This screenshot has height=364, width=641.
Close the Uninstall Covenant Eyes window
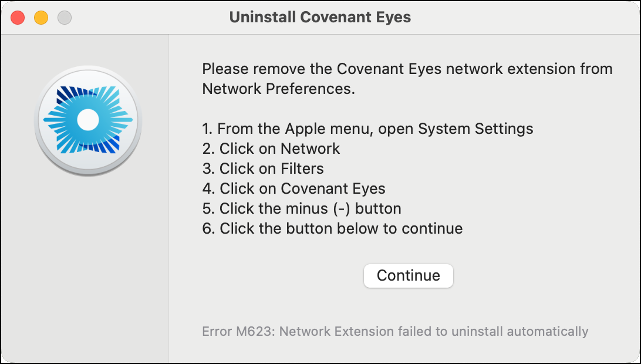tap(18, 18)
